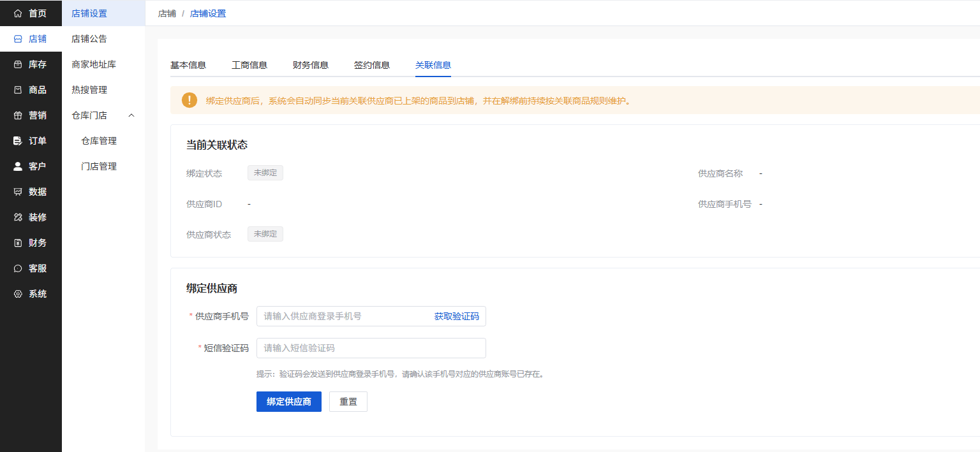
Task: Click the 供应商ID label
Action: click(x=204, y=204)
